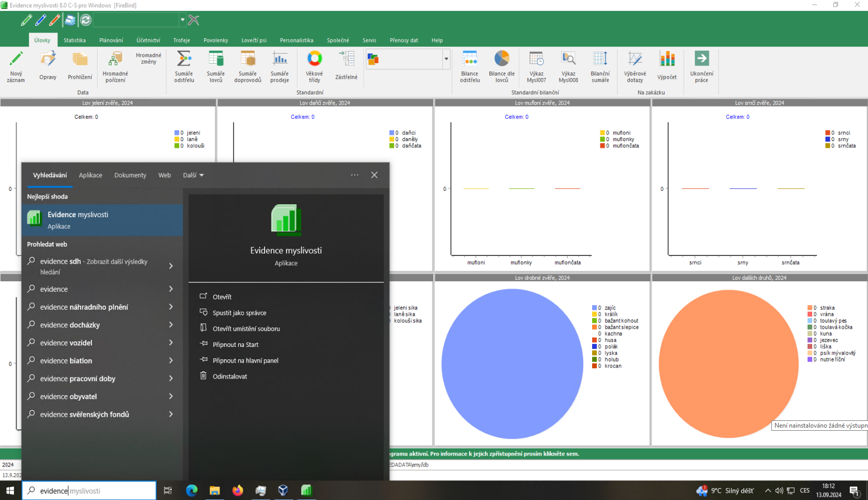This screenshot has height=500, width=868.
Task: Open Sumáře prodeje report
Action: point(280,66)
